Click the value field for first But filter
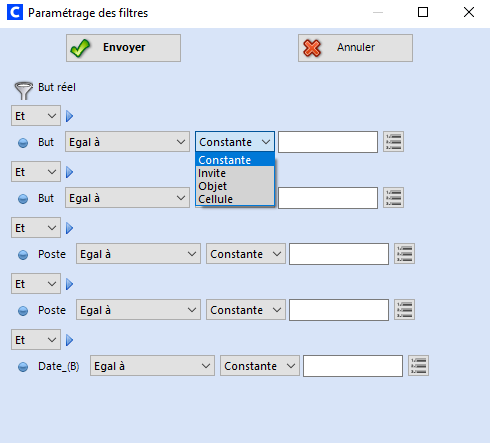 tap(328, 142)
